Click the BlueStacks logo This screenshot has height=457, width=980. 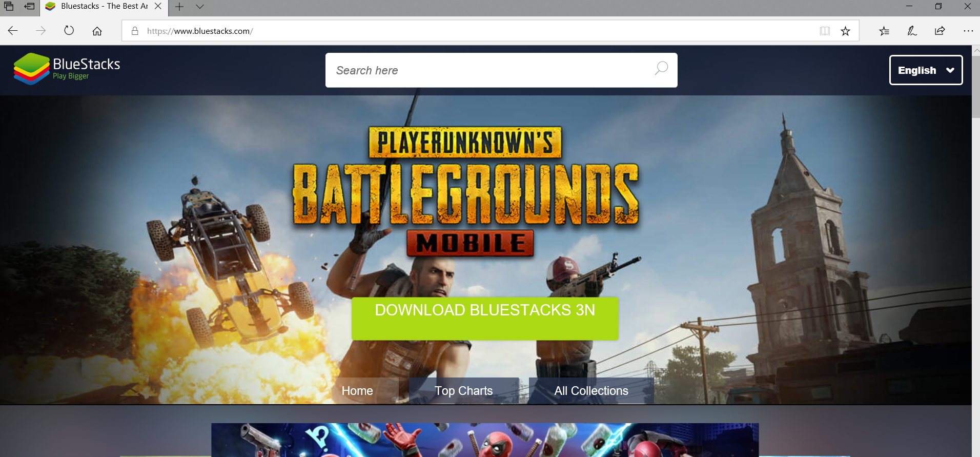67,69
